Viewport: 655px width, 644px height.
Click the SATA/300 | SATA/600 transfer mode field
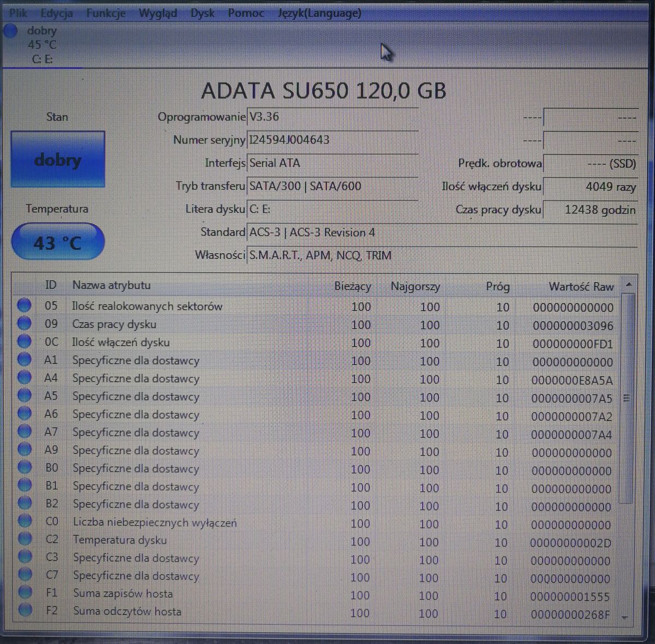pyautogui.click(x=332, y=186)
